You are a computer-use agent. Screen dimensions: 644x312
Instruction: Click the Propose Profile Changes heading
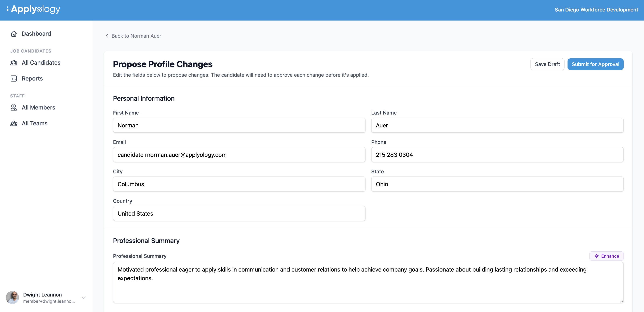coord(163,64)
